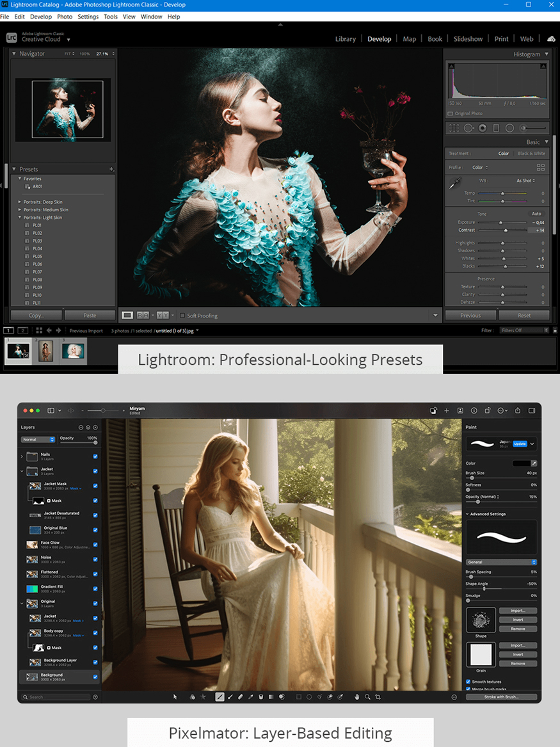560x747 pixels.
Task: Open the Pixelmator info toolbar icon
Action: [474, 410]
